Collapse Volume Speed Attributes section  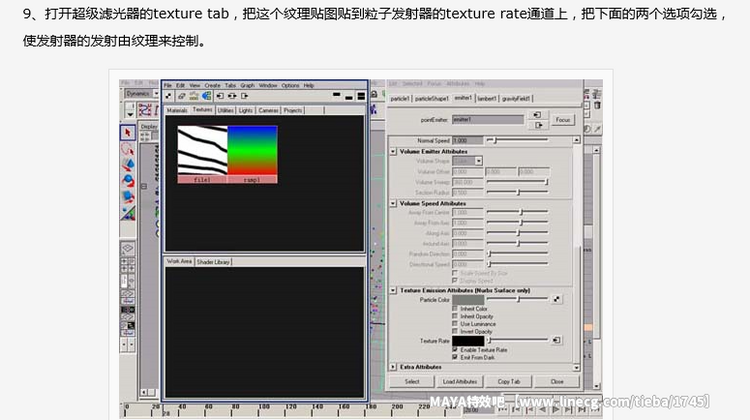point(393,203)
